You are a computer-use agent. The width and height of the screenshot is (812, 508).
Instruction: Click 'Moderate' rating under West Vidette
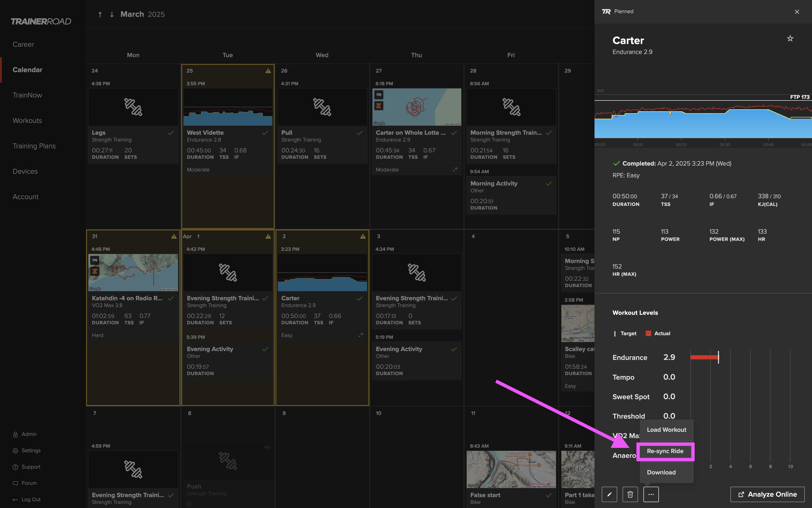click(x=198, y=170)
